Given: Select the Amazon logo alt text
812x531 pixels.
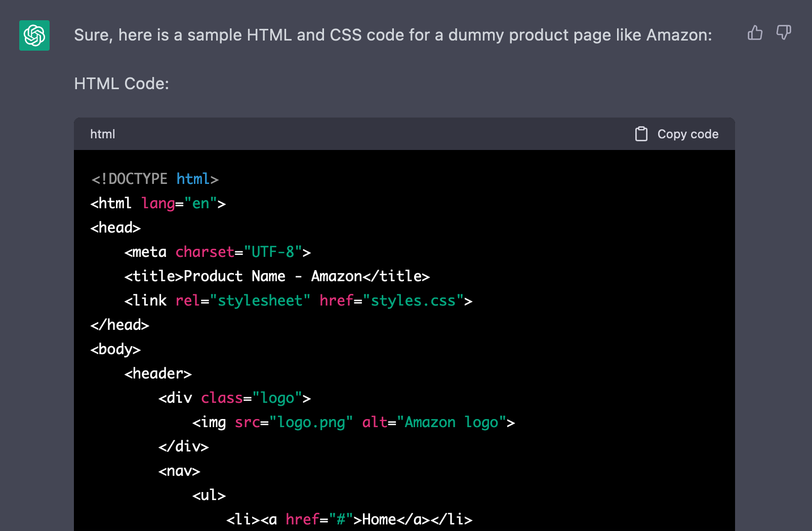Looking at the screenshot, I should [x=450, y=422].
